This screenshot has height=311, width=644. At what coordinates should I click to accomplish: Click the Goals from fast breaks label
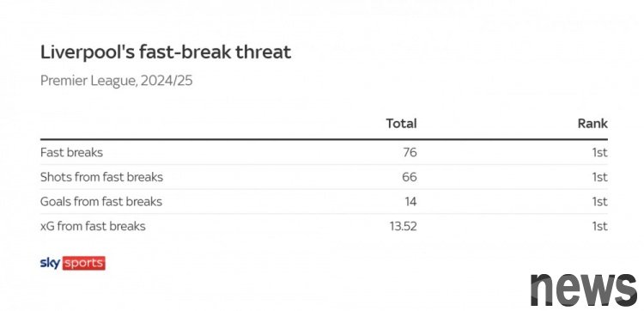click(101, 202)
